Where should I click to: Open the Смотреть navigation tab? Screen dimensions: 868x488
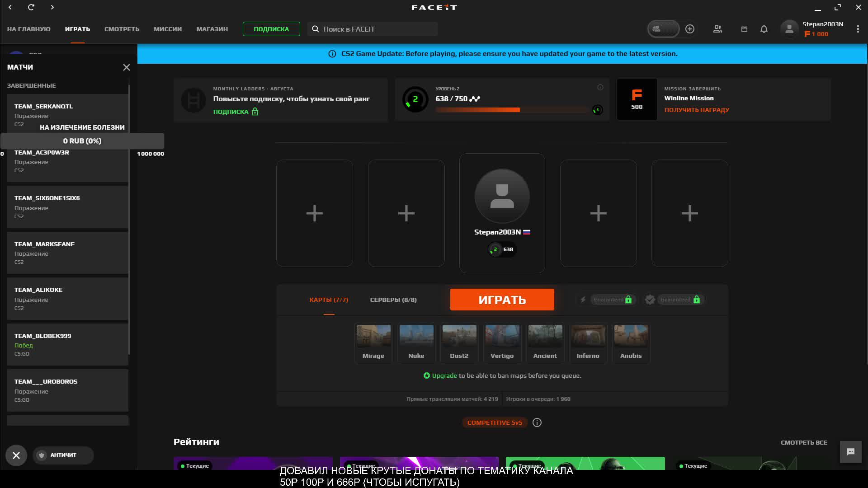click(122, 29)
